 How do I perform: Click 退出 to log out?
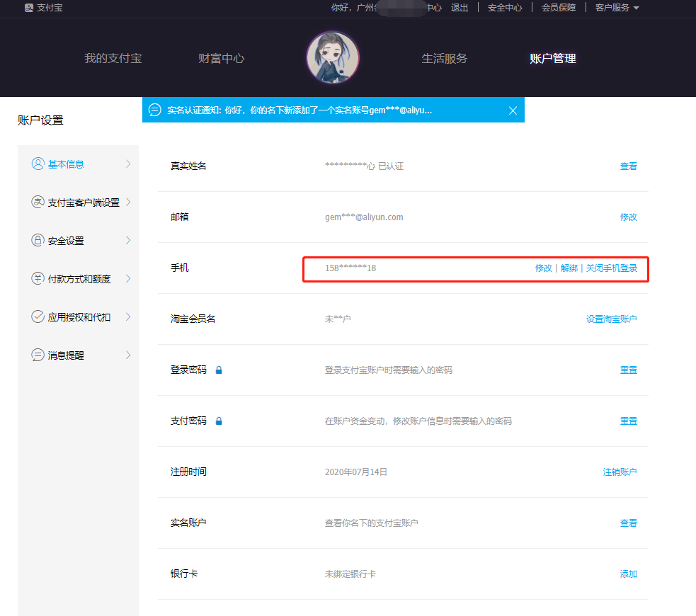click(460, 8)
